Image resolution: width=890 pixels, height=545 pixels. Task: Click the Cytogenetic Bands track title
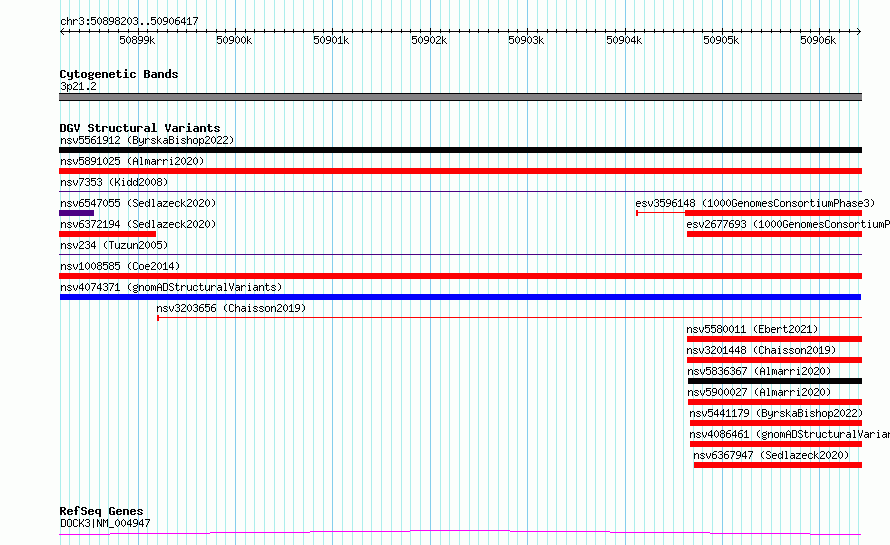click(x=119, y=74)
